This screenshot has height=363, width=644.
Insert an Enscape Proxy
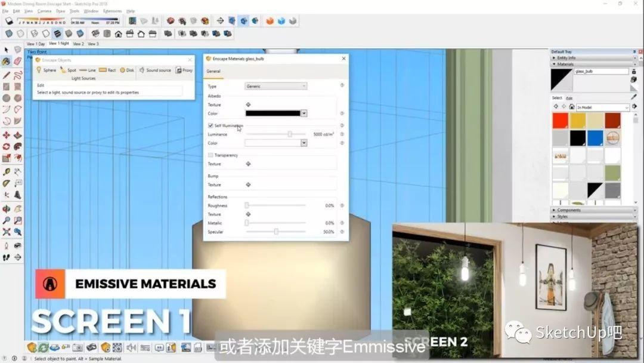184,70
